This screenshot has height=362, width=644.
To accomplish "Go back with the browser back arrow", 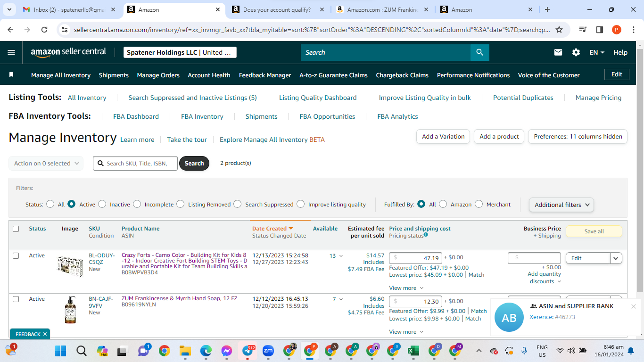I will [10, 30].
